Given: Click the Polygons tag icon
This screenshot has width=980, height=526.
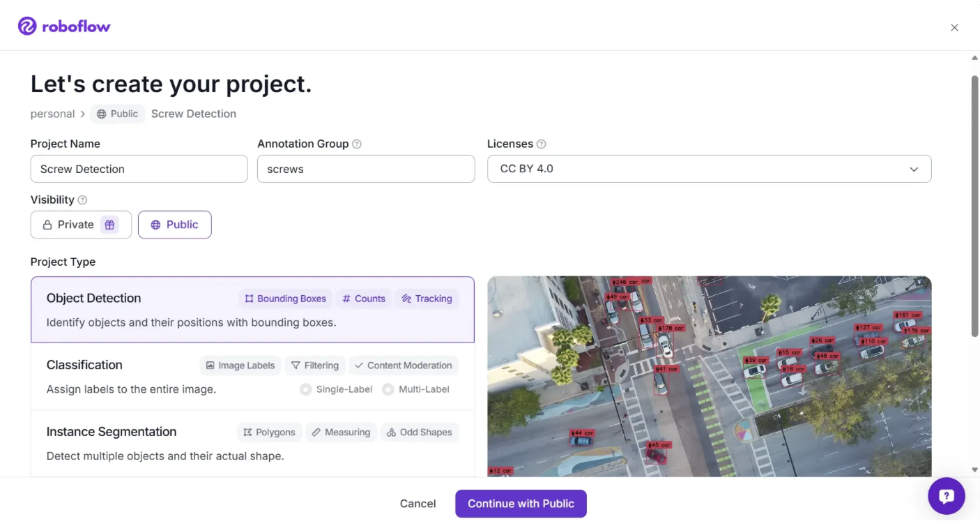Looking at the screenshot, I should point(247,433).
